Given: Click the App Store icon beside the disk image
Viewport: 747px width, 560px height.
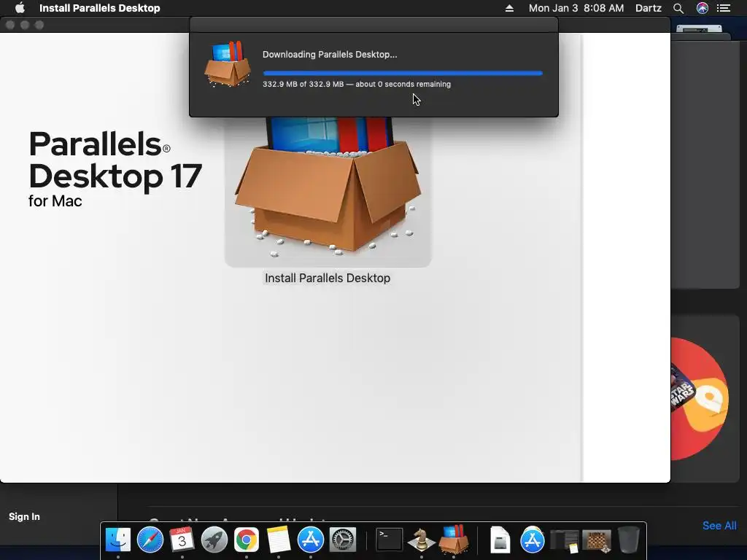Looking at the screenshot, I should coord(532,540).
